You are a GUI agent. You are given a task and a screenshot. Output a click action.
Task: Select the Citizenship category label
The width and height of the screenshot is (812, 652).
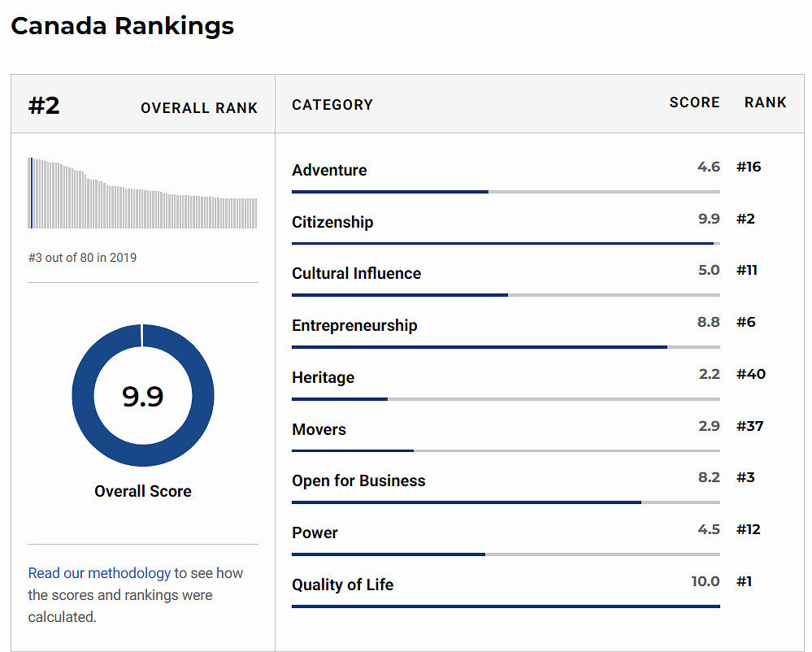(x=332, y=222)
